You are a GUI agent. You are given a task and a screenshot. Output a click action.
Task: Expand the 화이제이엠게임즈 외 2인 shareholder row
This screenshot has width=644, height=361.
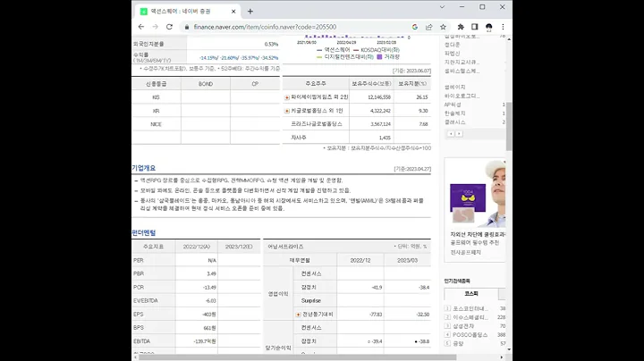287,97
